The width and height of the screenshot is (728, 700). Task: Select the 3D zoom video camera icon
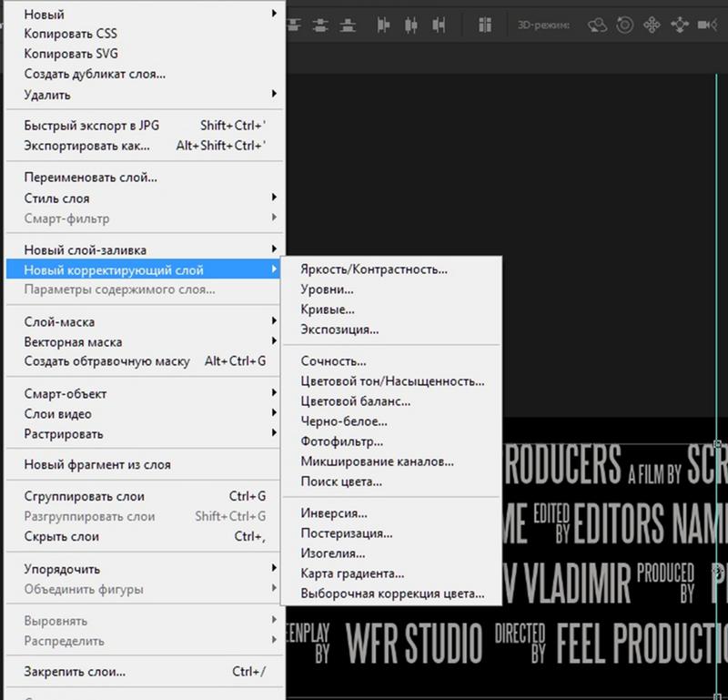(707, 25)
